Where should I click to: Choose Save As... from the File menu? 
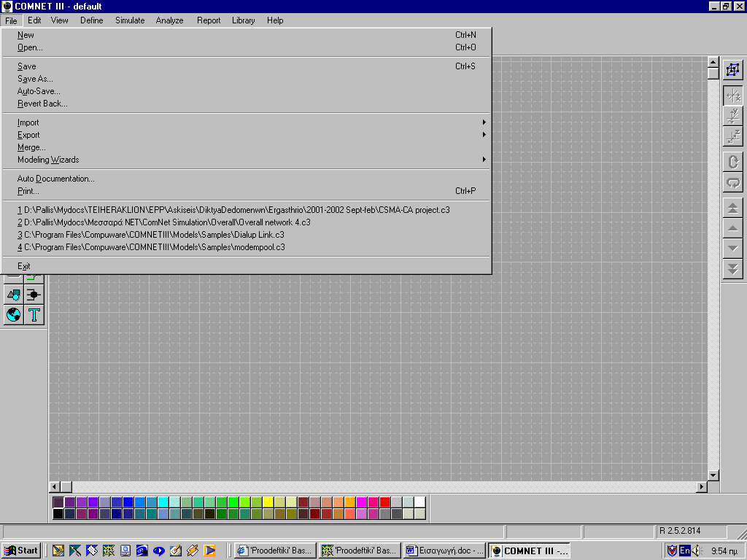(247, 79)
